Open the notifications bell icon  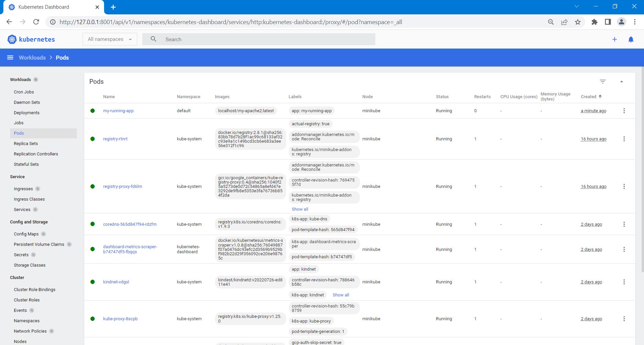tap(631, 40)
